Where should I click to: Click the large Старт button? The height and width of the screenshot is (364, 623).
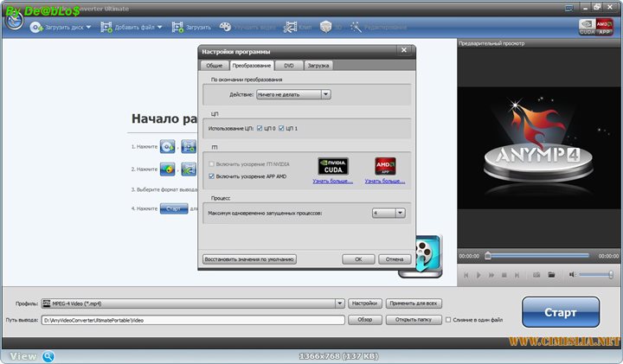[561, 312]
